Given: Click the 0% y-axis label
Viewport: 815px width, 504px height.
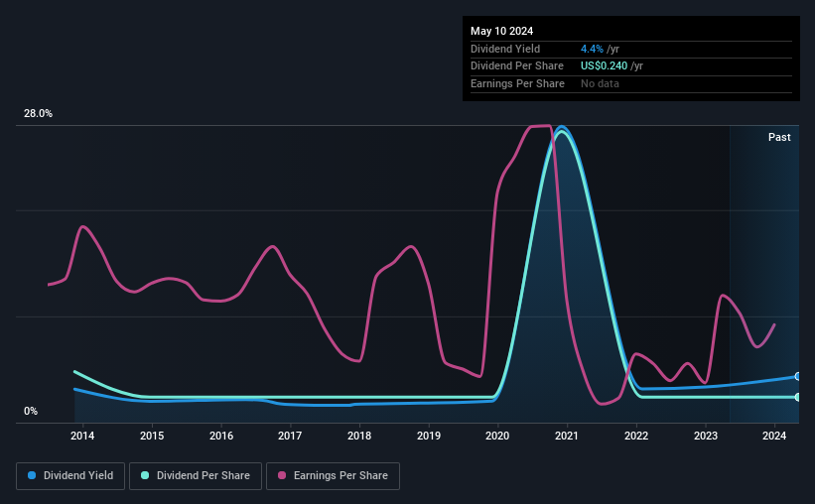Looking at the screenshot, I should (31, 411).
